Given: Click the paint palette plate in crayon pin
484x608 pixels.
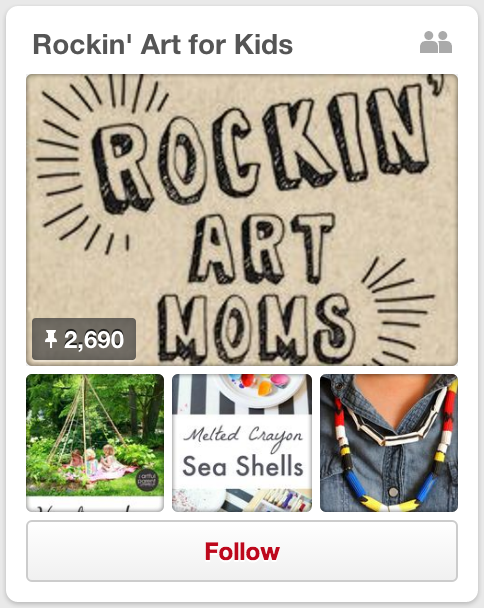Looking at the screenshot, I should [258, 388].
